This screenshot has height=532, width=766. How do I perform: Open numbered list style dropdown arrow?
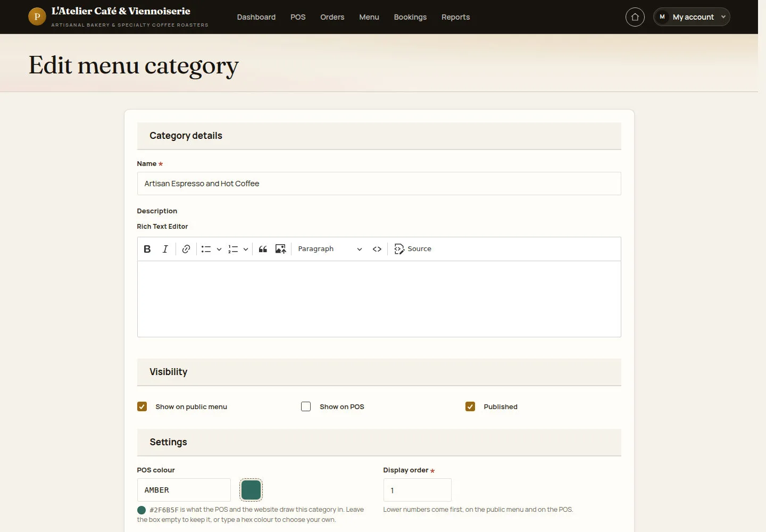246,249
